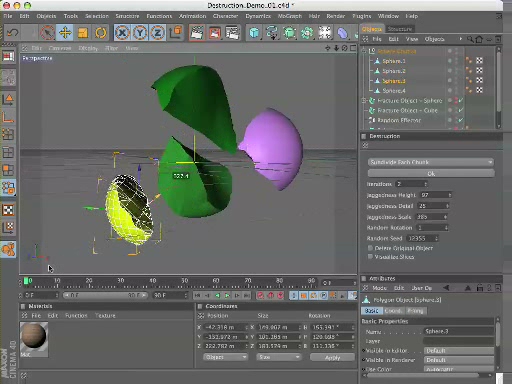
Task: Render to Picture Viewer icon
Action: pyautogui.click(x=215, y=33)
